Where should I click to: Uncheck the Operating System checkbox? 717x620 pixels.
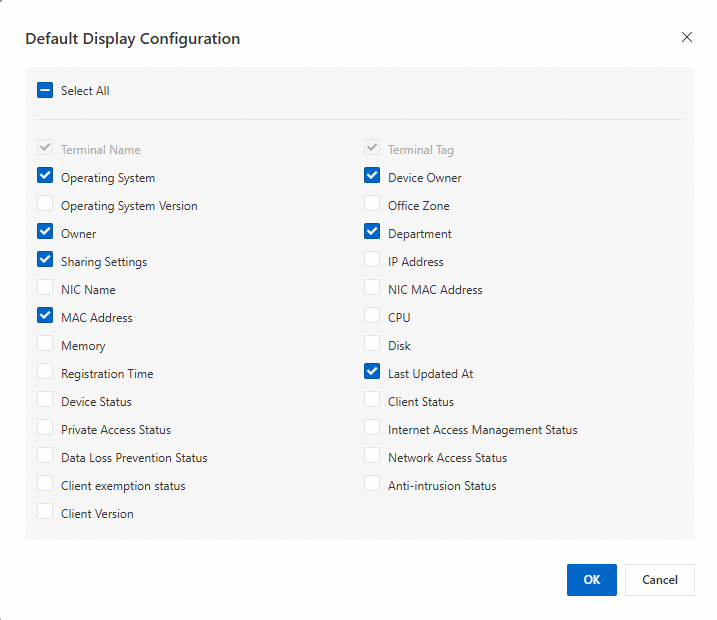45,177
